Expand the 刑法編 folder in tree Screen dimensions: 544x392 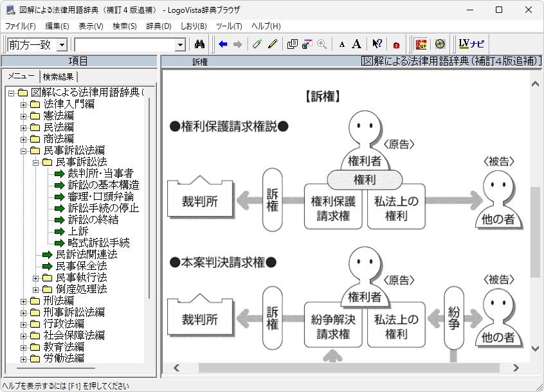[x=24, y=301]
